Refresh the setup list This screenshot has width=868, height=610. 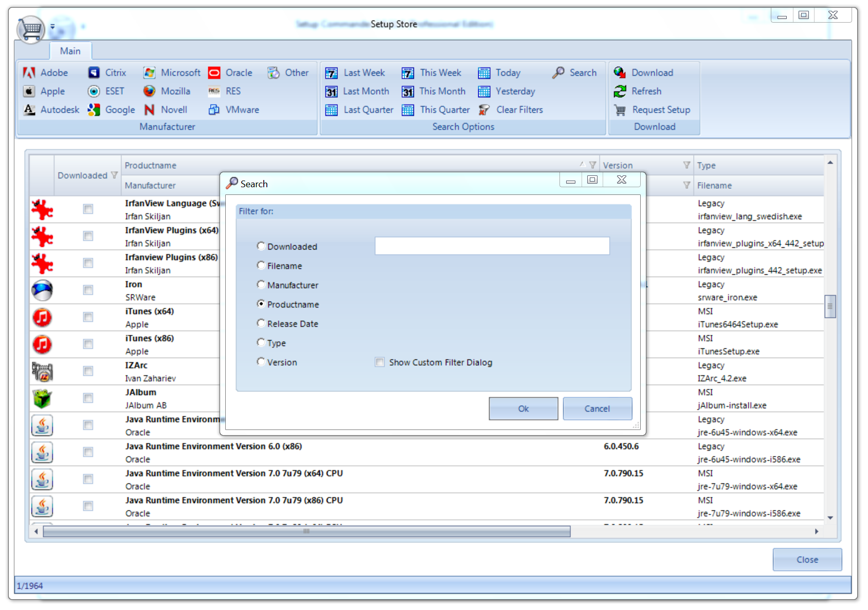coord(638,91)
